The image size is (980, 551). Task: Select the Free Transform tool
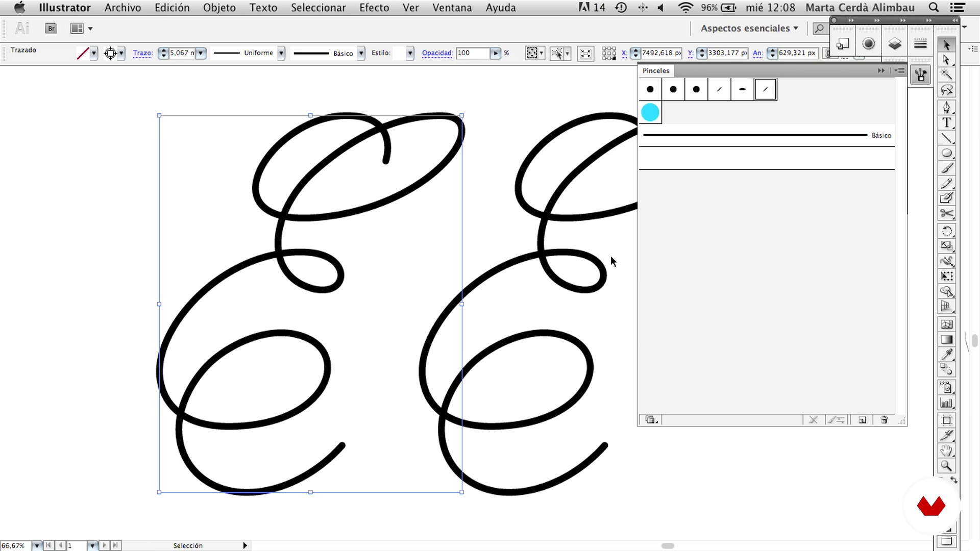947,276
